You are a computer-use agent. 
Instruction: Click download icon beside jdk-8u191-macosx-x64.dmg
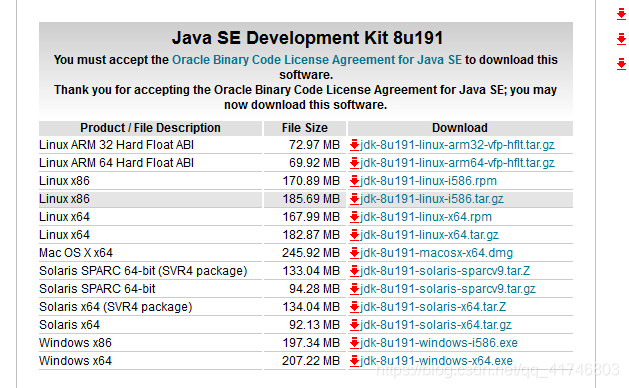point(354,253)
